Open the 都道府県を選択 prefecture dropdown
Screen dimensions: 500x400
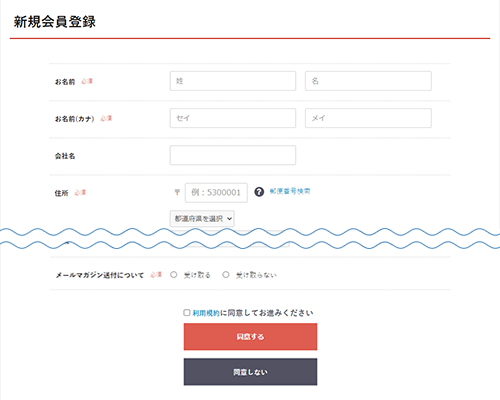point(202,219)
